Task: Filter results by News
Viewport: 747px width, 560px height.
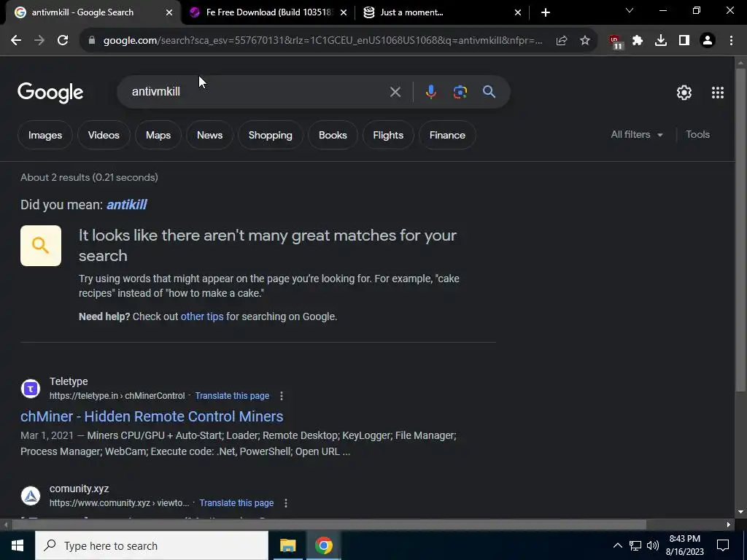Action: pyautogui.click(x=209, y=135)
